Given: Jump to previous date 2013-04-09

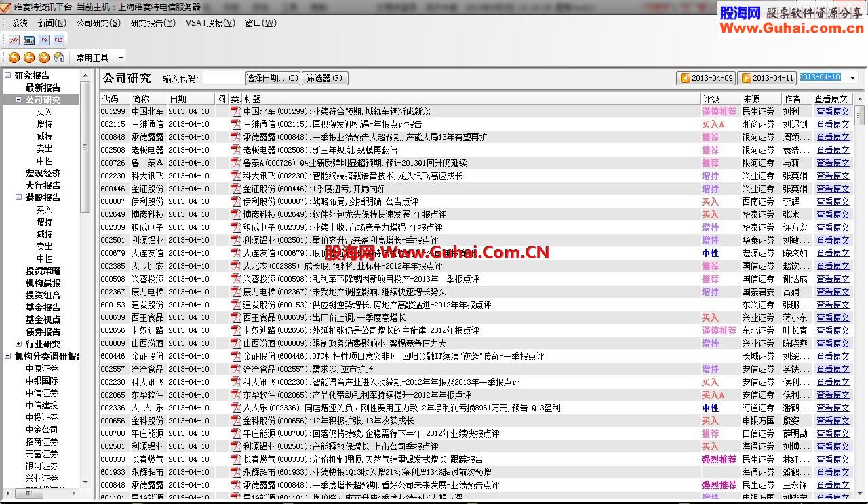Looking at the screenshot, I should tap(706, 78).
